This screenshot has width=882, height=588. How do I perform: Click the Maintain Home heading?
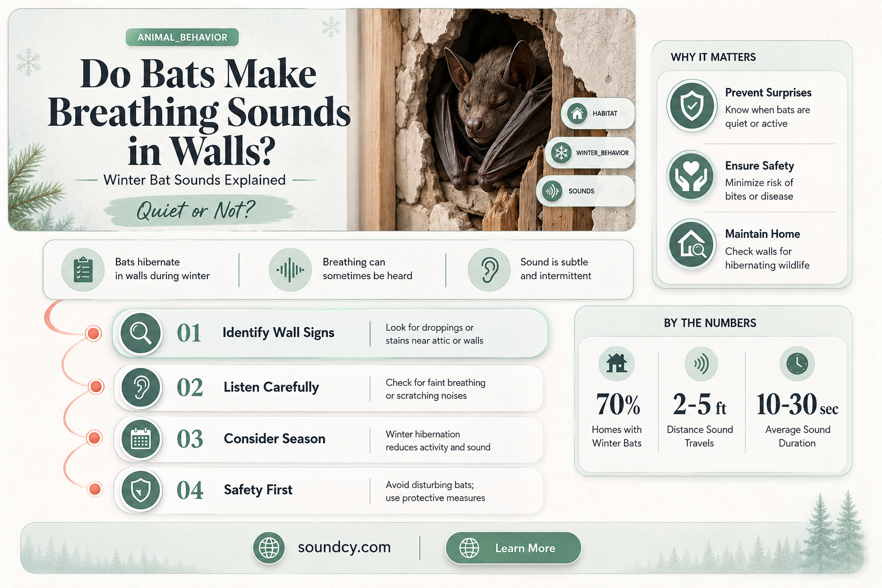click(763, 234)
